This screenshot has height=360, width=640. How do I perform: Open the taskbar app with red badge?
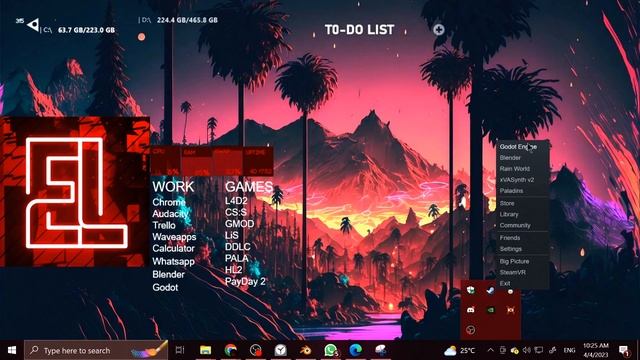(x=256, y=350)
